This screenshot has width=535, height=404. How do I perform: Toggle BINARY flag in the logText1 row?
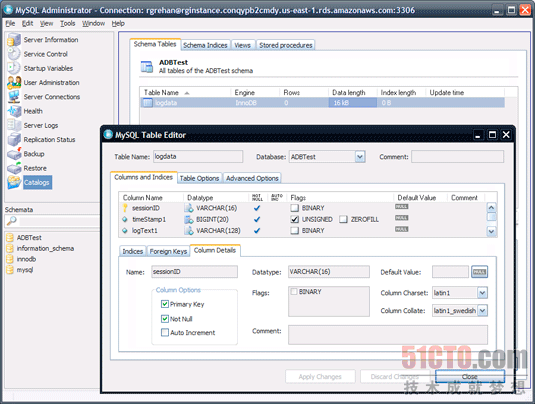point(295,231)
